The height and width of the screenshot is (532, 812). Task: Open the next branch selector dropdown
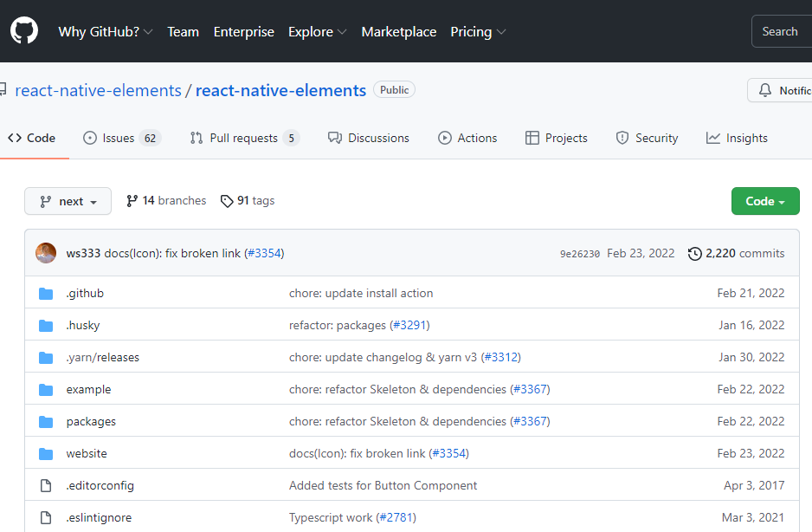click(68, 201)
